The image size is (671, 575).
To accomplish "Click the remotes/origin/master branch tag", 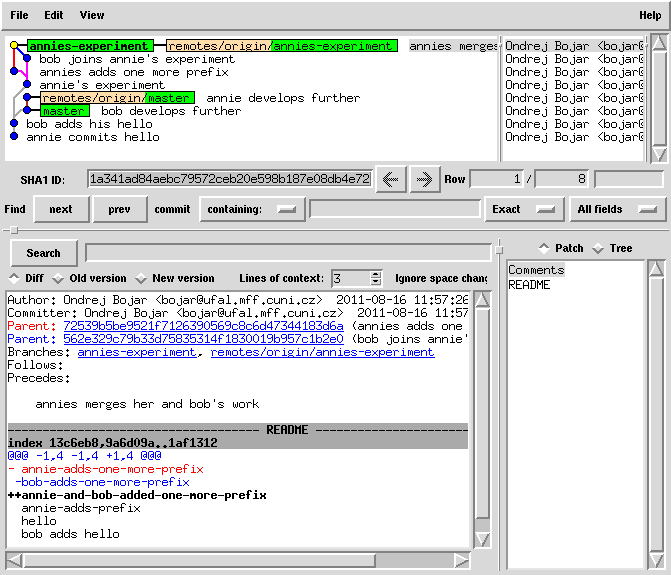I will 117,98.
